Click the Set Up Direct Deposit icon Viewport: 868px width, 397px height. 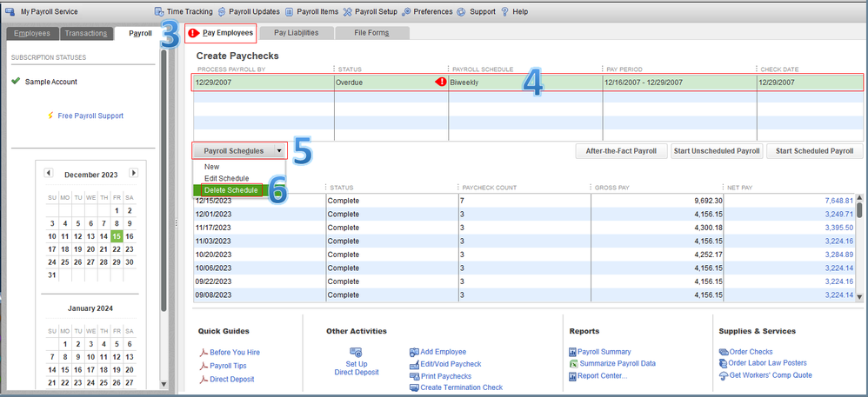pyautogui.click(x=356, y=352)
